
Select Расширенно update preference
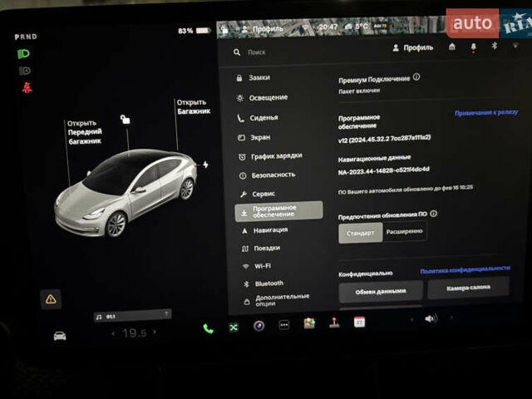tap(405, 232)
